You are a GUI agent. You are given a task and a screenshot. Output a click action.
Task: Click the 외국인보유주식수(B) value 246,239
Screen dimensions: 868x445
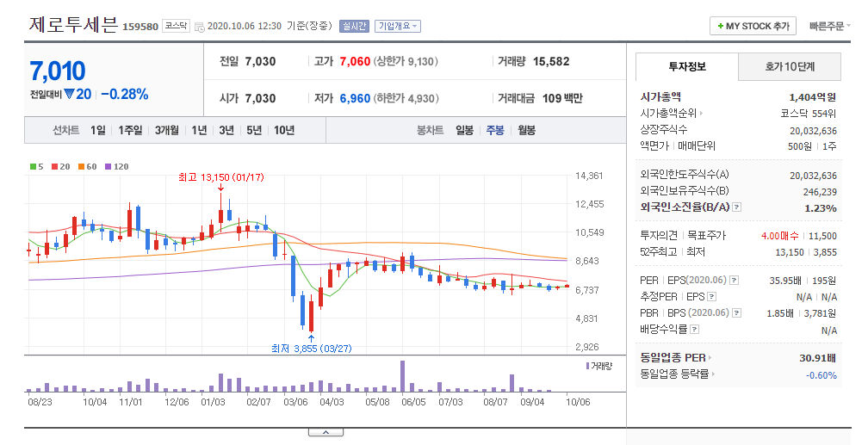point(820,192)
